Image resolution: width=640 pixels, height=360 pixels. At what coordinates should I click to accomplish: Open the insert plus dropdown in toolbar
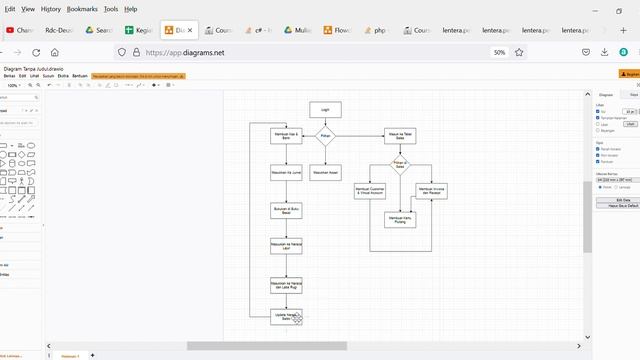tap(155, 85)
